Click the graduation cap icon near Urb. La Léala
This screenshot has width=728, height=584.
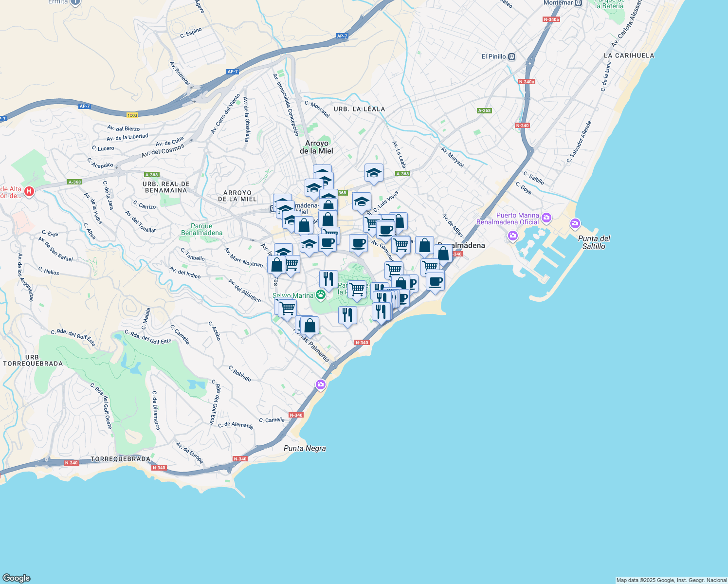[374, 173]
